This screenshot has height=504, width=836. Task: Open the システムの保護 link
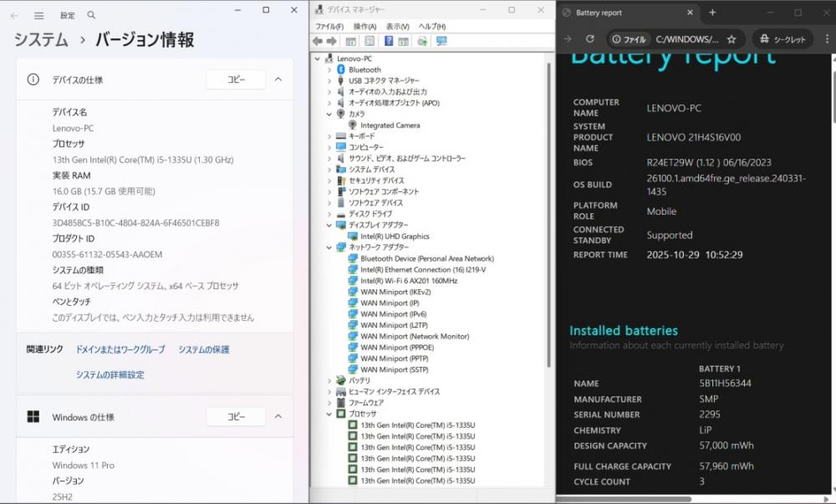point(203,349)
